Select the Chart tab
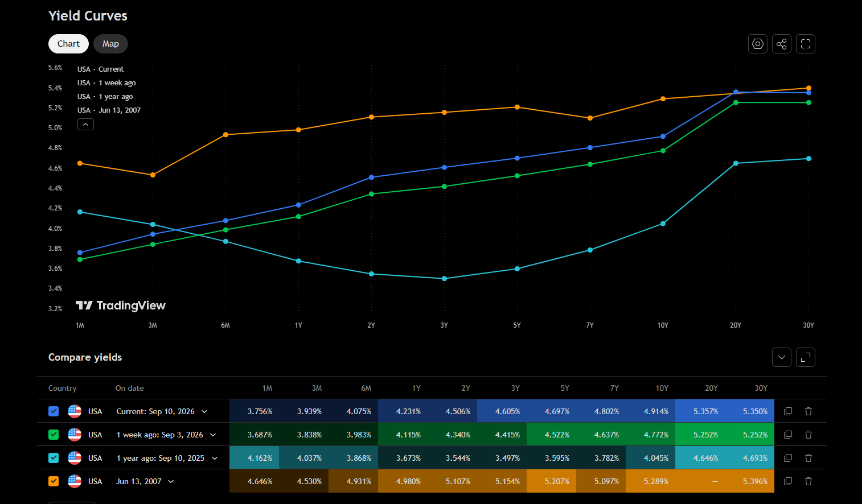 [x=68, y=44]
